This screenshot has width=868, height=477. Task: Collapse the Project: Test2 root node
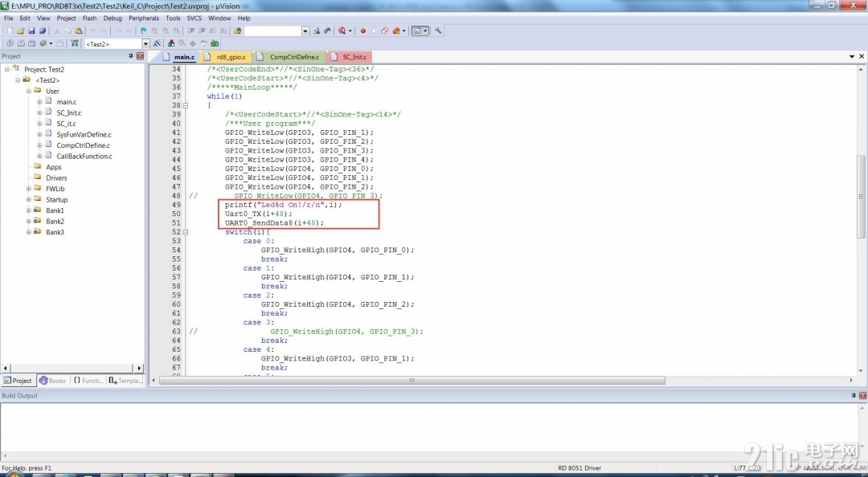pos(6,69)
